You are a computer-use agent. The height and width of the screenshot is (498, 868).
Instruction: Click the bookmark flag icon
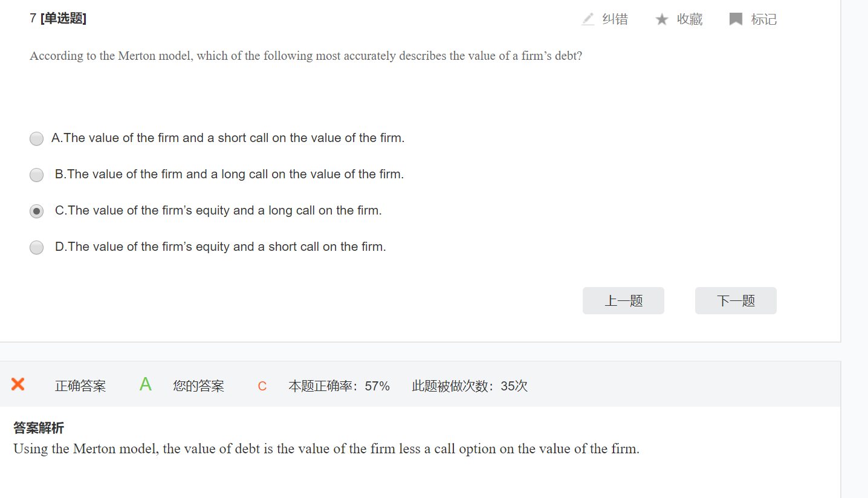(x=736, y=19)
